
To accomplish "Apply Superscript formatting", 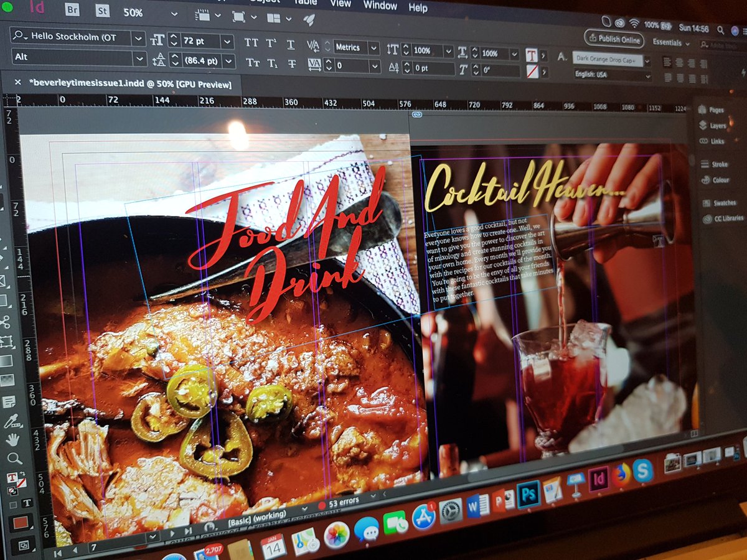I will (x=271, y=43).
